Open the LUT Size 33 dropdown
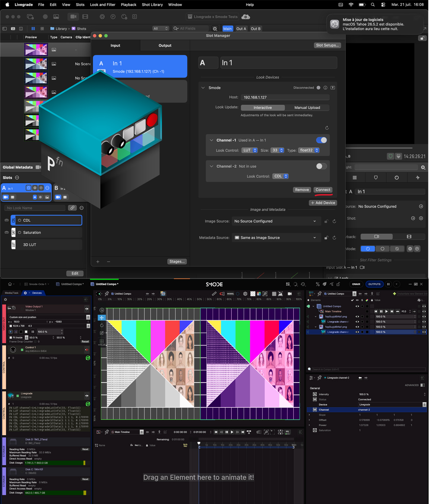 (277, 150)
